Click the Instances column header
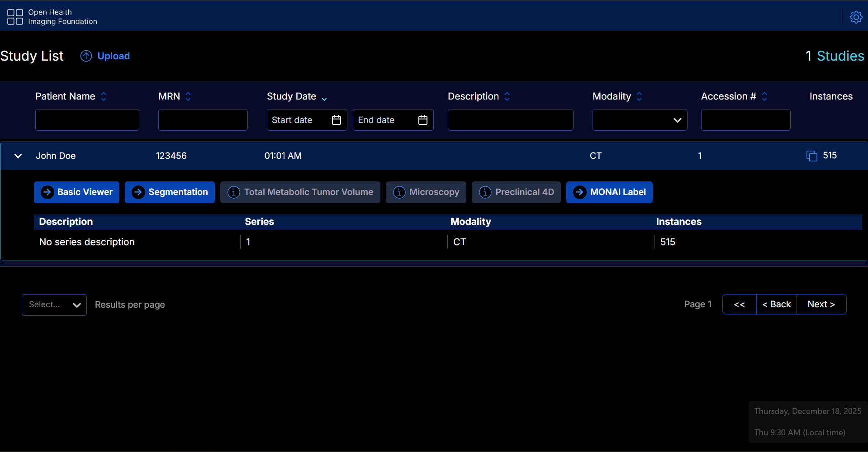Viewport: 868px width, 452px height. 831,96
